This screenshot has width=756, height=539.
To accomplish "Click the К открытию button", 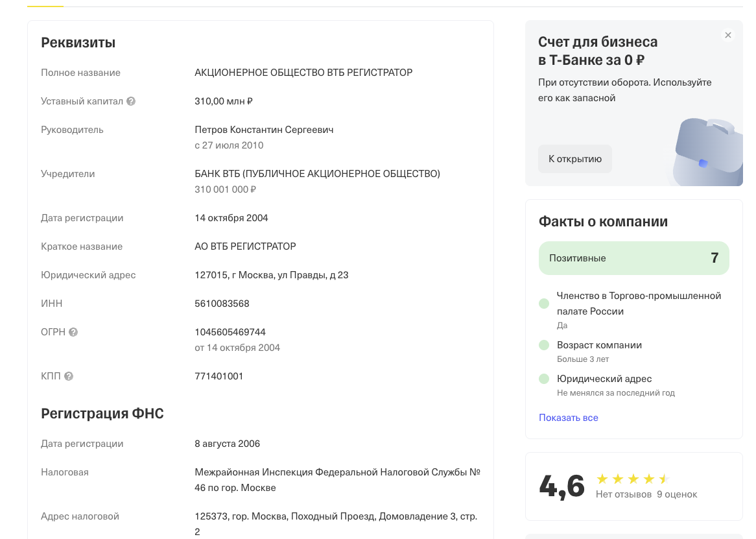I will click(574, 159).
